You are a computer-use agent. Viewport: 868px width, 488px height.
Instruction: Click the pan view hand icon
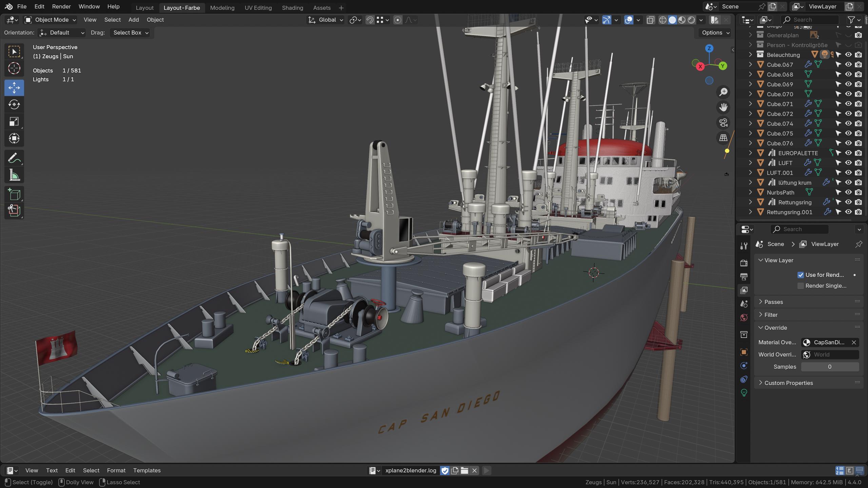pos(723,107)
